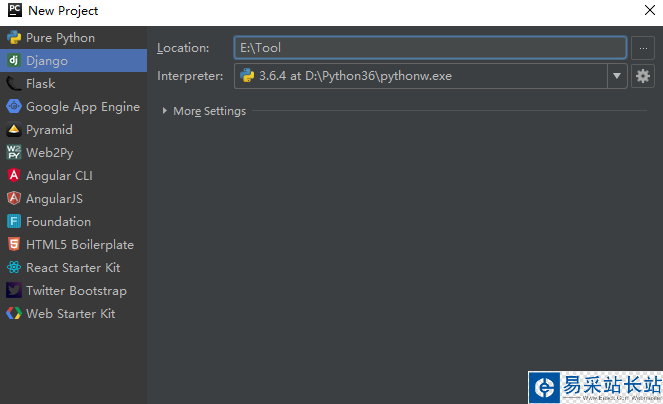Choose Web2Py project type
This screenshot has width=663, height=404.
(74, 152)
